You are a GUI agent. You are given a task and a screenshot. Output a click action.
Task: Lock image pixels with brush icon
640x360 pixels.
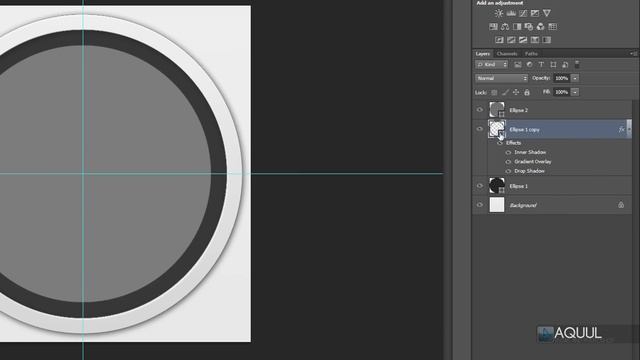[505, 93]
